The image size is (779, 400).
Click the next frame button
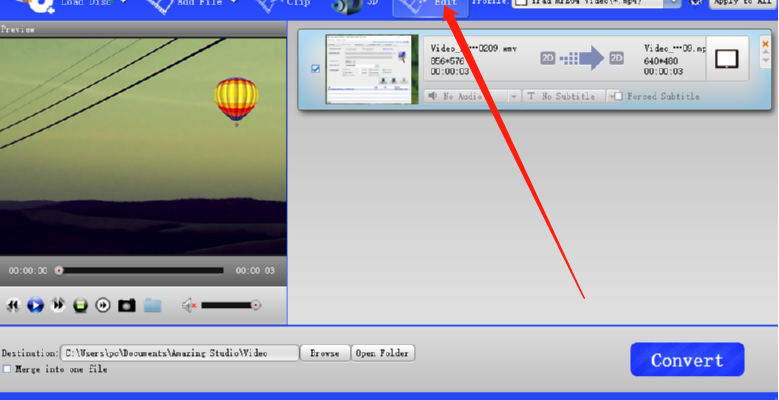(103, 305)
